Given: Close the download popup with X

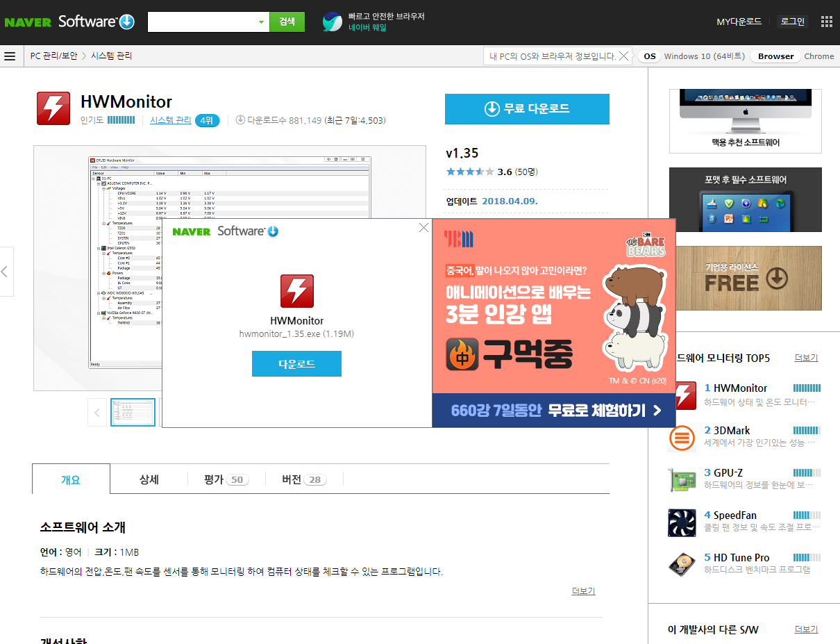Looking at the screenshot, I should [424, 227].
